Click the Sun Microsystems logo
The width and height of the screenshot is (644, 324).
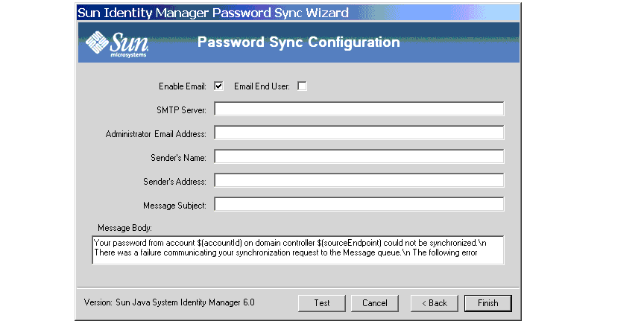[117, 43]
